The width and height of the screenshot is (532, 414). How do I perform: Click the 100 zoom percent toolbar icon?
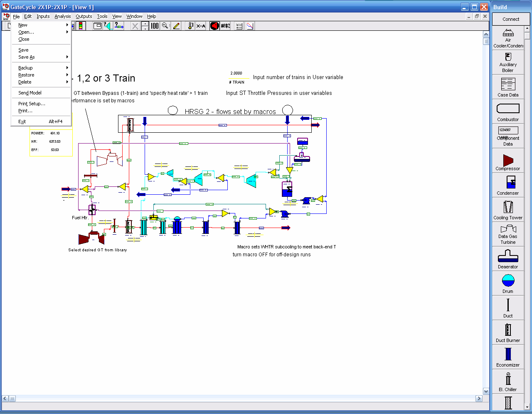click(x=155, y=26)
